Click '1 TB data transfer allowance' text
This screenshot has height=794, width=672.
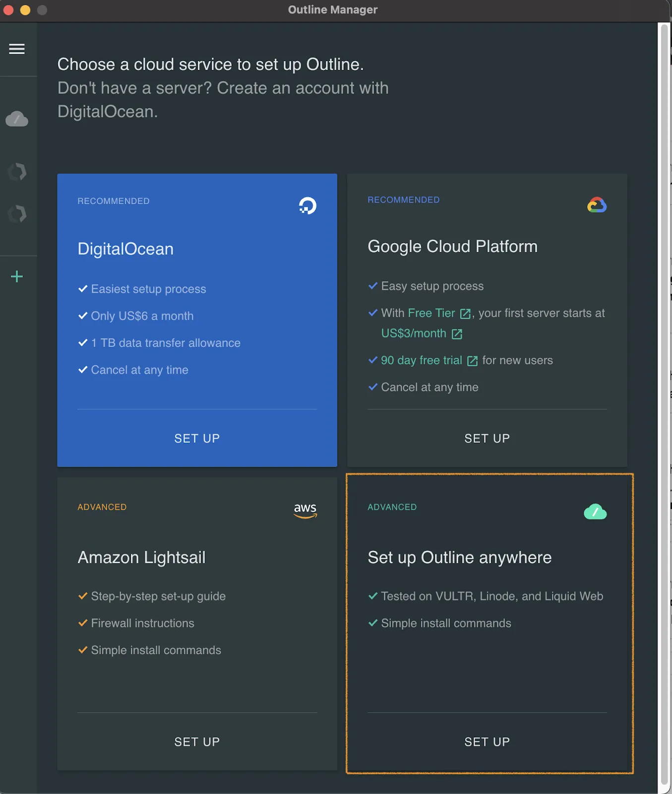coord(166,343)
